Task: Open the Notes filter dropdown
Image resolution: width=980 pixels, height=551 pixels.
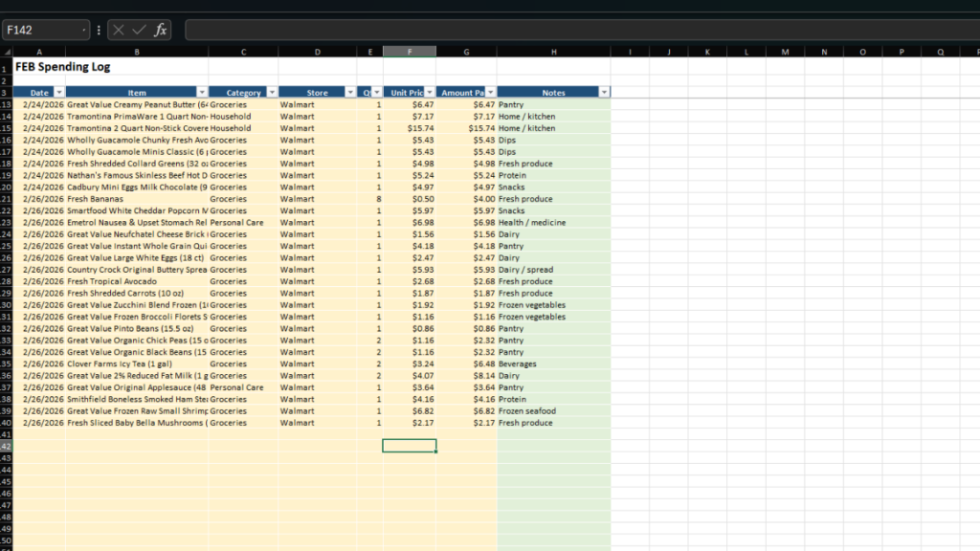Action: coord(604,92)
